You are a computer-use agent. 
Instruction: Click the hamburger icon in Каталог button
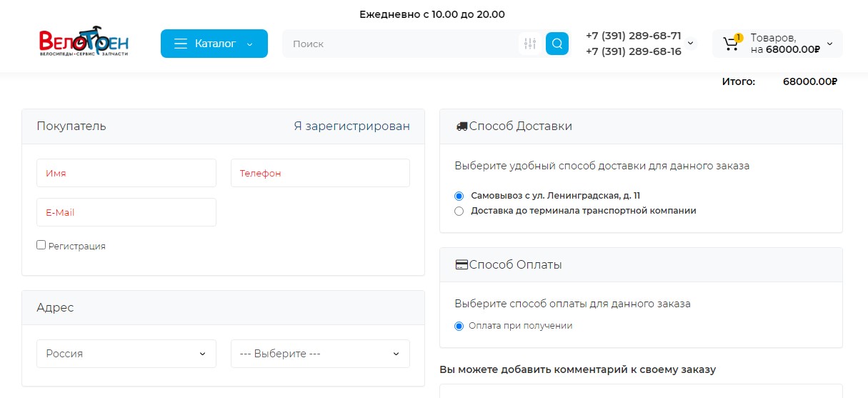point(181,44)
